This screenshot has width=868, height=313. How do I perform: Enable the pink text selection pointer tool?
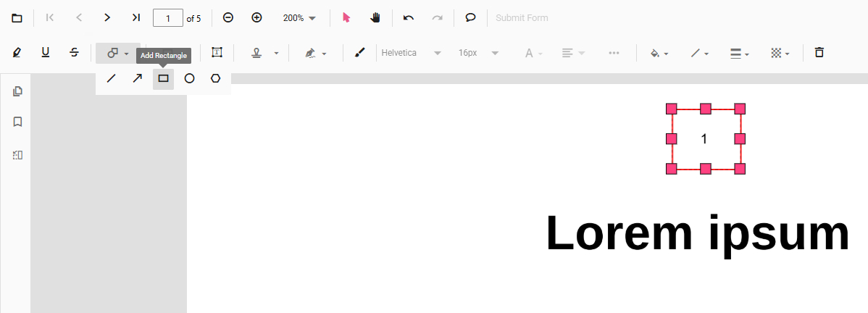pos(346,18)
